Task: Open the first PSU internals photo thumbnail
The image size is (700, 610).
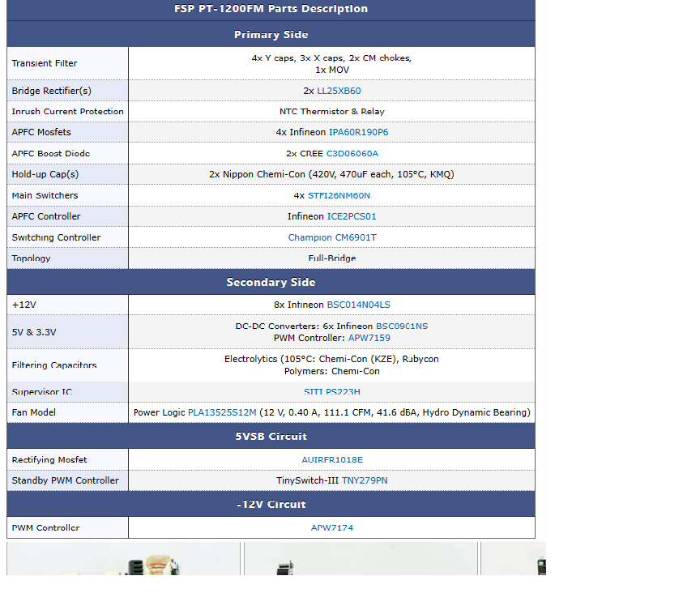Action: tap(124, 559)
